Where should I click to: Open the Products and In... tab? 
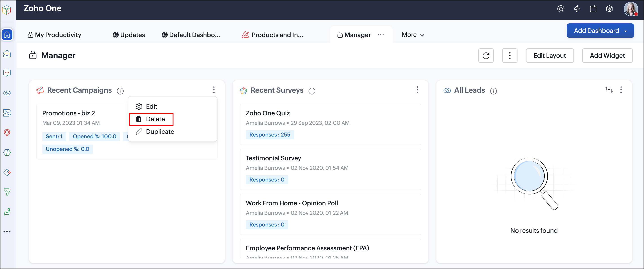(x=272, y=35)
